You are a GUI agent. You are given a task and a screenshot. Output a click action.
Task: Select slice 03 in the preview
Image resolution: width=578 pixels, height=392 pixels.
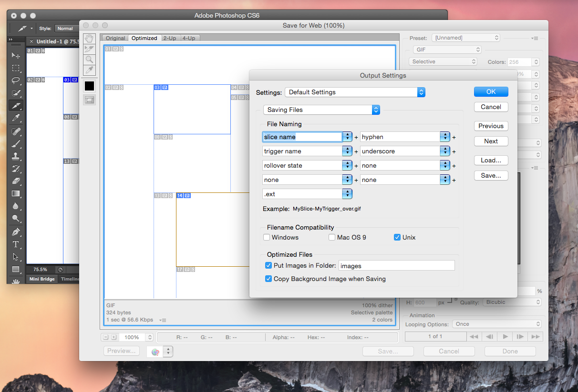[x=192, y=110]
